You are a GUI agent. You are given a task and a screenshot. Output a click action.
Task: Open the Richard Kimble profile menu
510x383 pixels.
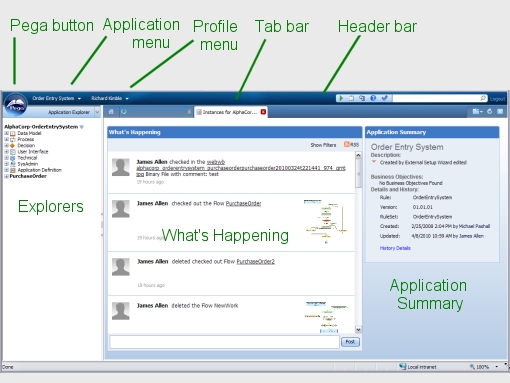click(x=110, y=98)
